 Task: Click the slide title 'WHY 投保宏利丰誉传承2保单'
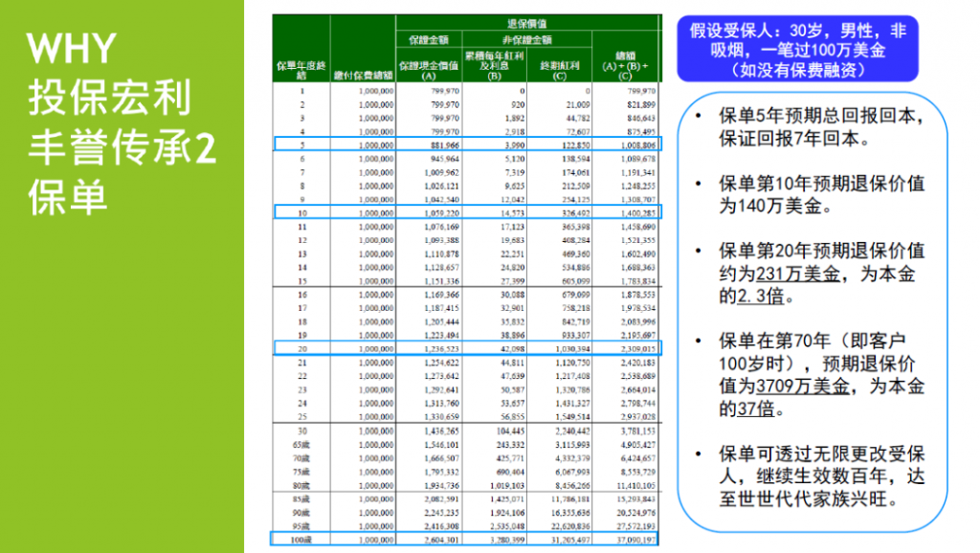pyautogui.click(x=122, y=123)
